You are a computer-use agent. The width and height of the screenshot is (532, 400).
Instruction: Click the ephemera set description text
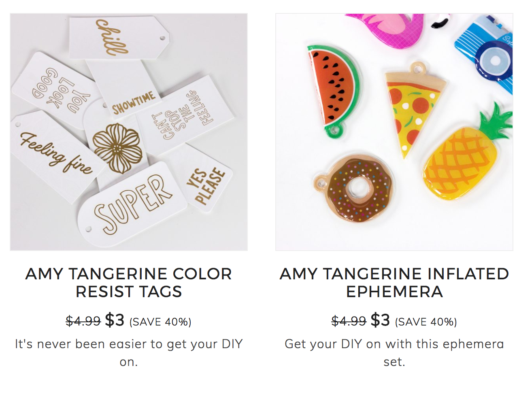click(394, 353)
